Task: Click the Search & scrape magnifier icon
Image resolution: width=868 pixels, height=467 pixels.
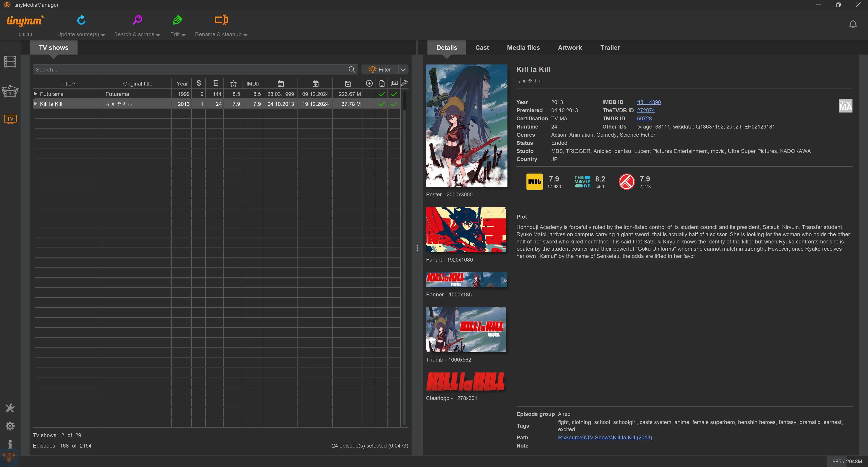Action: (137, 20)
